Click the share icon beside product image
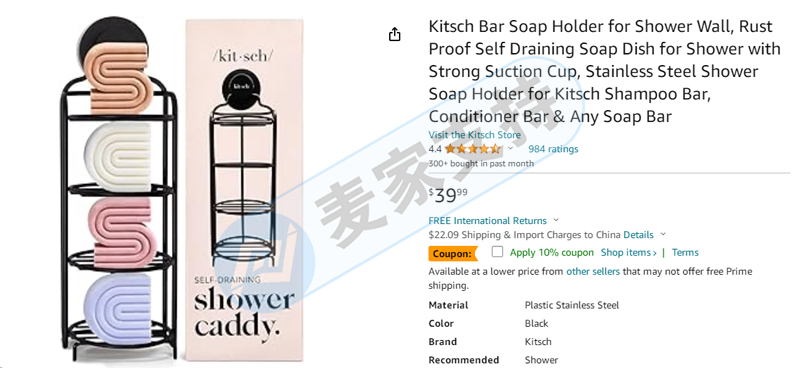 click(x=394, y=35)
